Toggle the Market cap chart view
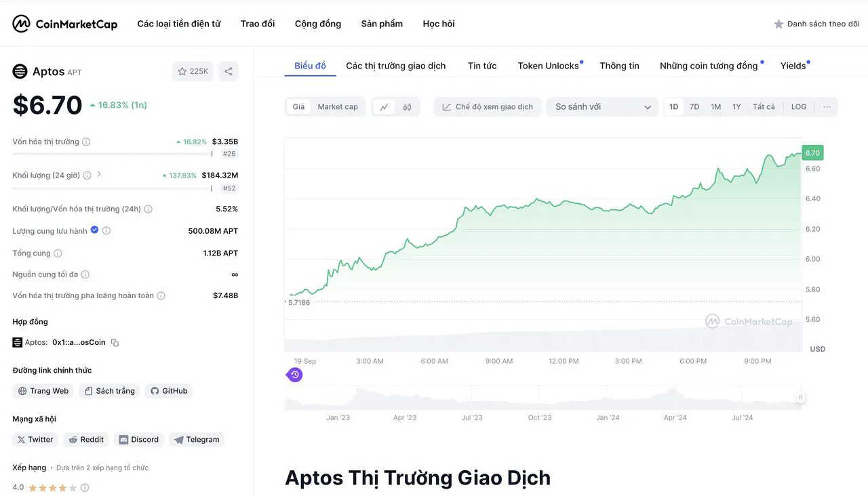This screenshot has width=868, height=496. click(x=337, y=107)
